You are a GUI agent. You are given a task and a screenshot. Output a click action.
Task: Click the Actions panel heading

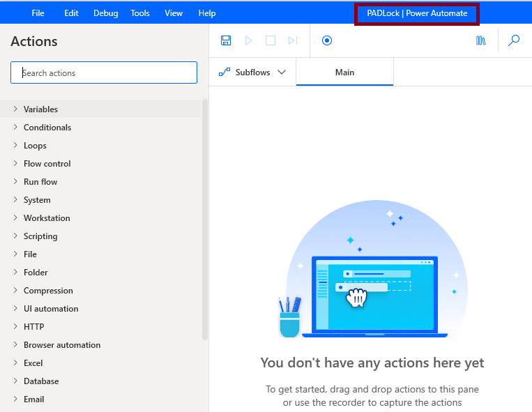point(34,41)
